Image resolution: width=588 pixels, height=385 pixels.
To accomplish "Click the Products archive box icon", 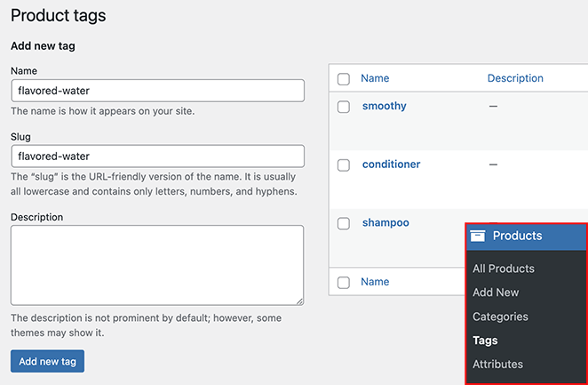I will tap(478, 236).
